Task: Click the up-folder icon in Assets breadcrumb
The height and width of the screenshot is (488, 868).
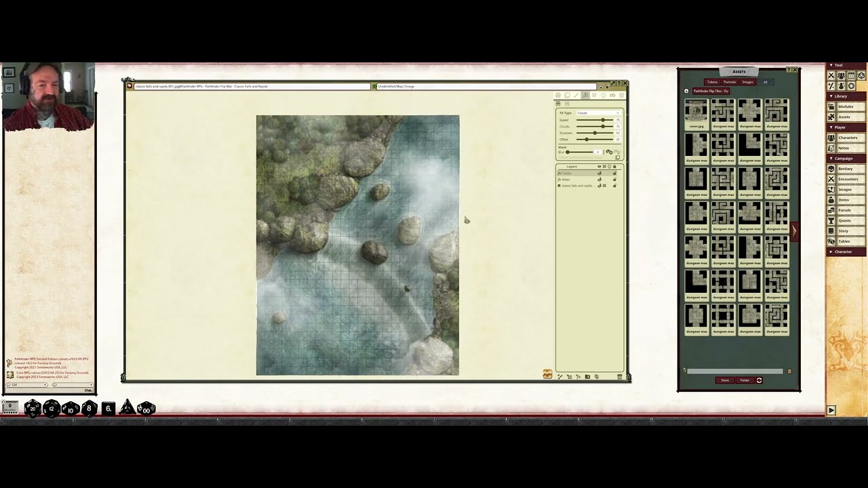Action: 686,91
